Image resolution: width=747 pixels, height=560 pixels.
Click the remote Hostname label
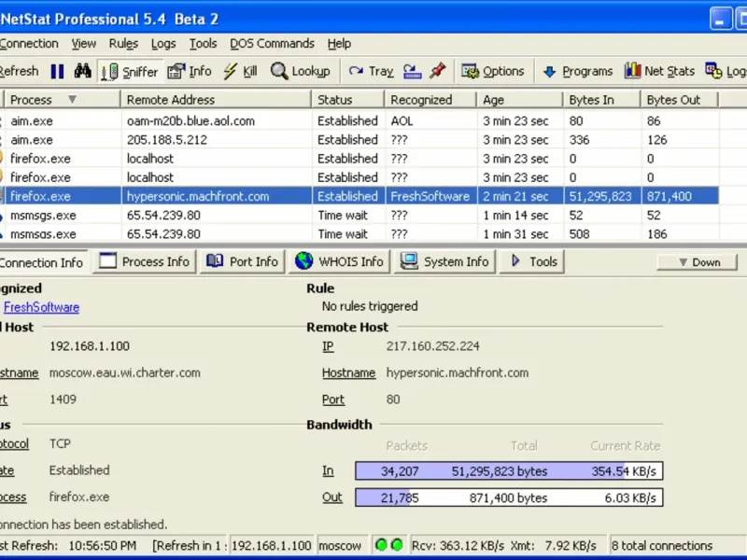pos(348,372)
